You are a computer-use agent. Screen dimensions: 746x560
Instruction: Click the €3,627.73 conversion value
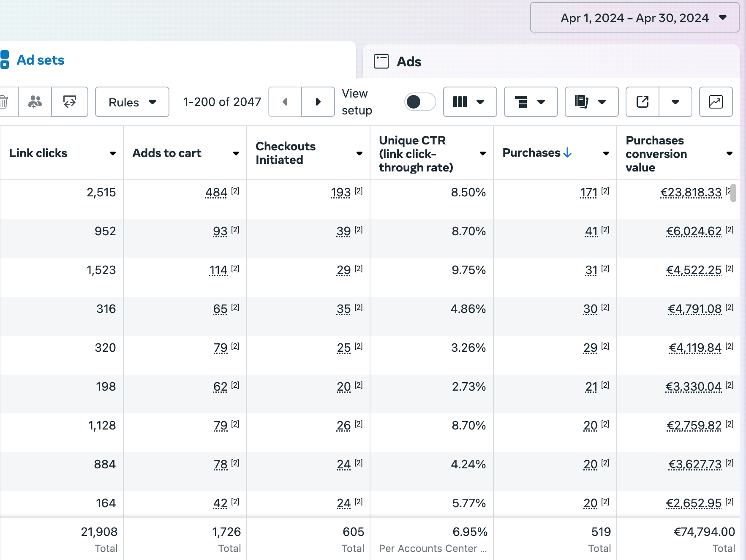point(695,465)
